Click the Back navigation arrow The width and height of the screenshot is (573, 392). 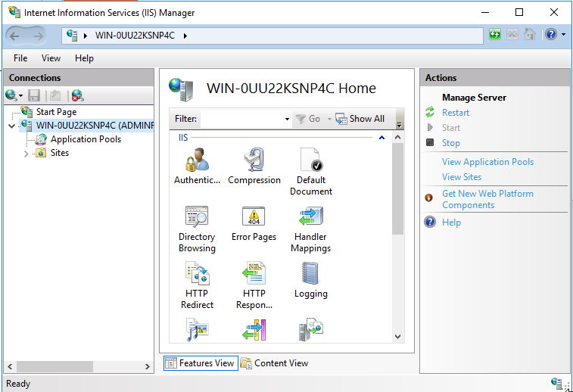point(14,36)
